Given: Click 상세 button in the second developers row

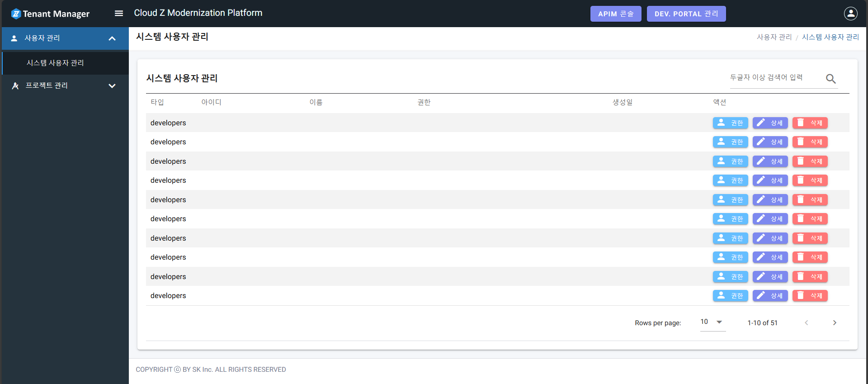Looking at the screenshot, I should click(x=770, y=142).
